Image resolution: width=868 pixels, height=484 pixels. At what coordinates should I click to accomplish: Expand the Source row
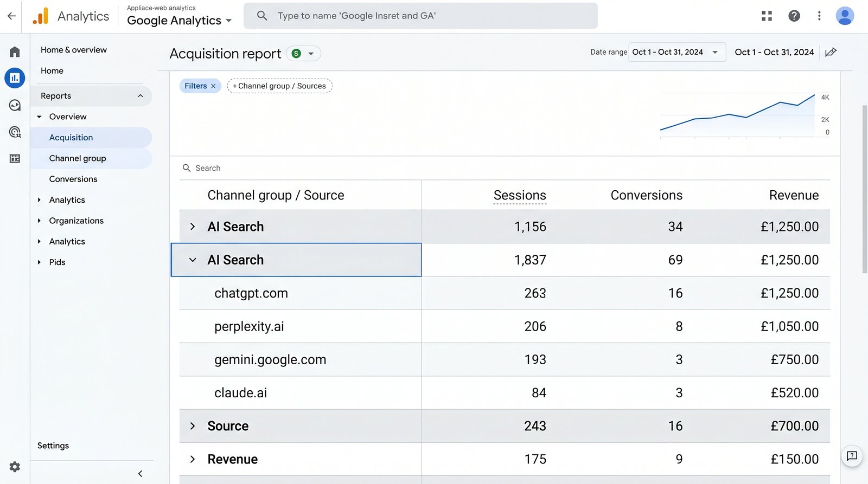coord(193,426)
